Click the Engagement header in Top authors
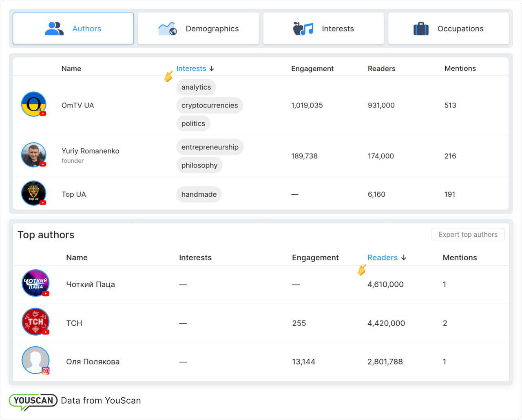 point(315,257)
